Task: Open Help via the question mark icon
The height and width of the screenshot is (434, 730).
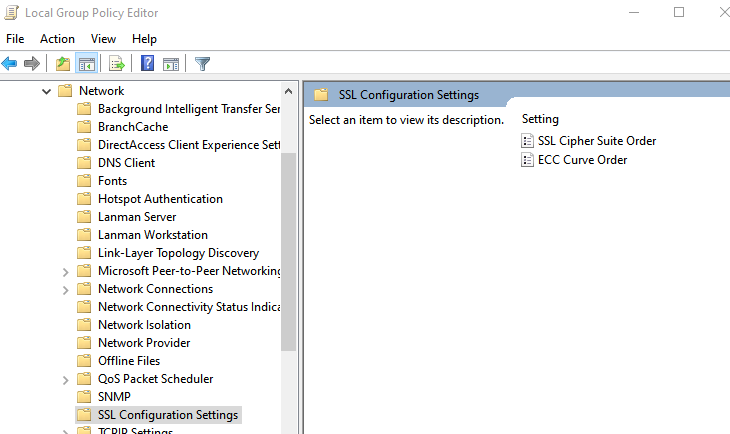Action: [x=148, y=63]
